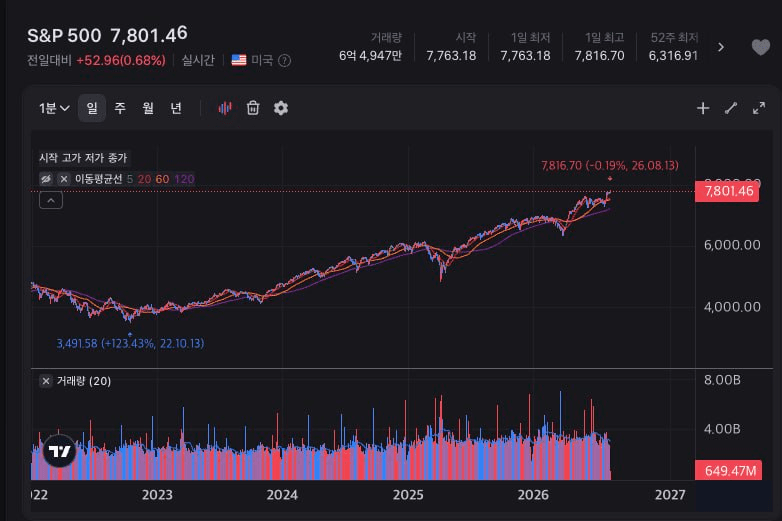Click the 2027 label on time axis
782x521 pixels.
pyautogui.click(x=670, y=495)
